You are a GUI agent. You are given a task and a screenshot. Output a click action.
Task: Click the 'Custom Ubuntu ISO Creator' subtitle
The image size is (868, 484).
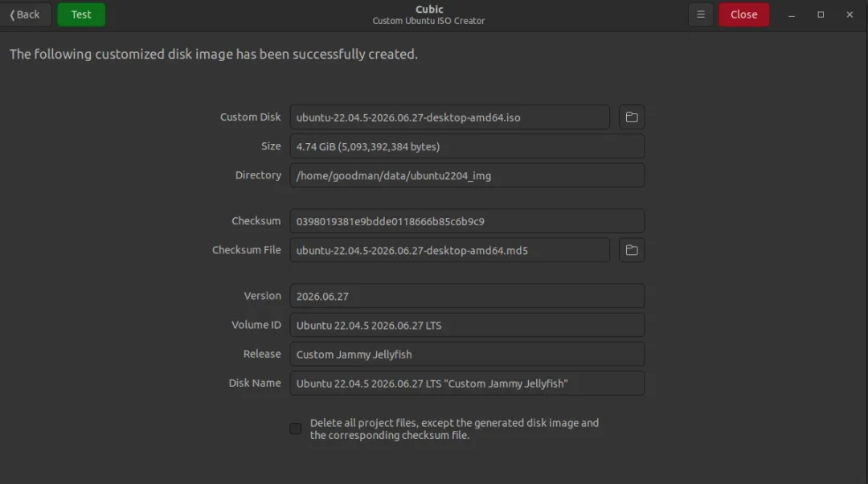428,21
